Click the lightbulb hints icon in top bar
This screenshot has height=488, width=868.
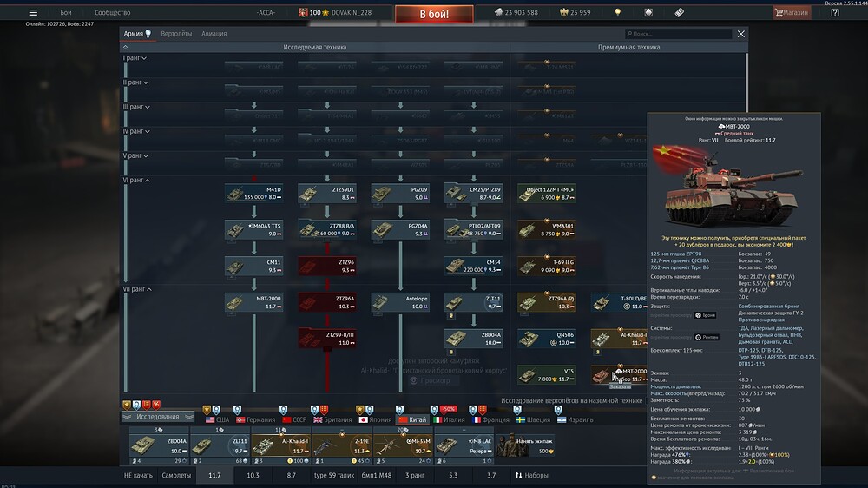(x=617, y=12)
